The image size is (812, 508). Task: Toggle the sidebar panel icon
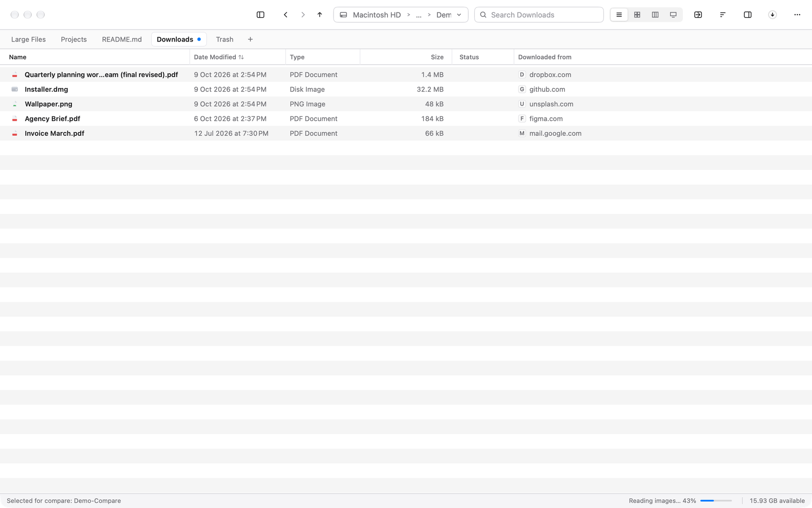coord(260,15)
